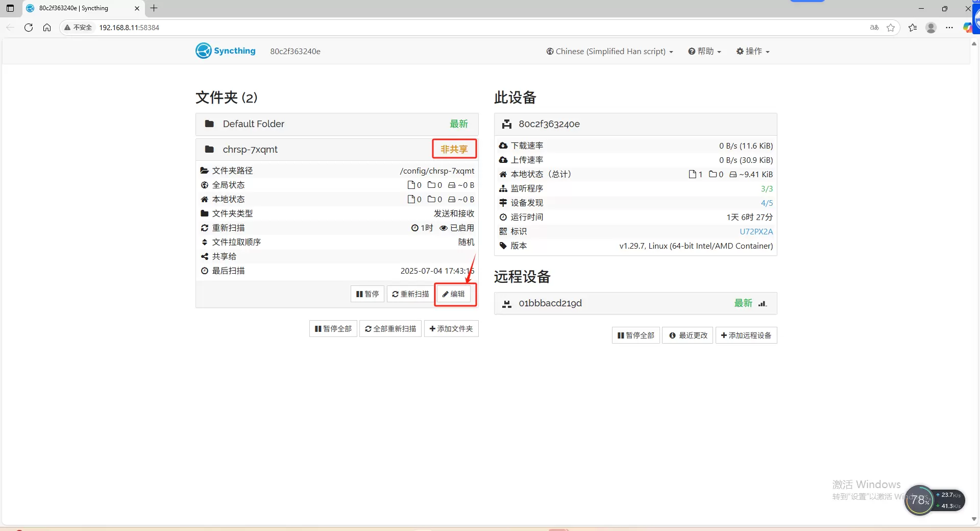
Task: Click the translate page icon in address bar
Action: (874, 28)
